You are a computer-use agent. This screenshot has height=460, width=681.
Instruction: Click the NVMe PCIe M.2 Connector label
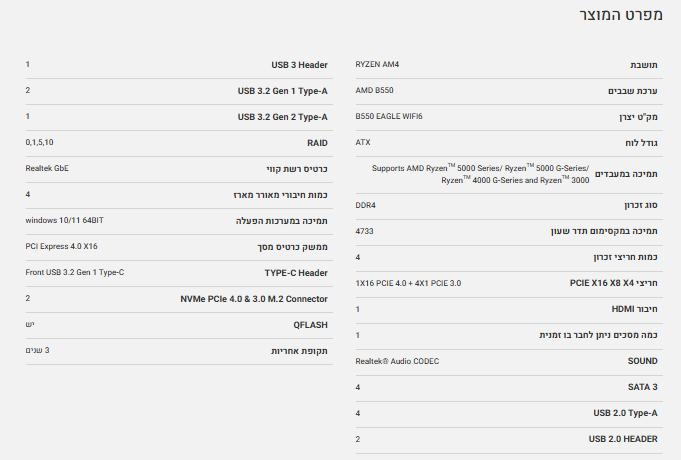254,299
